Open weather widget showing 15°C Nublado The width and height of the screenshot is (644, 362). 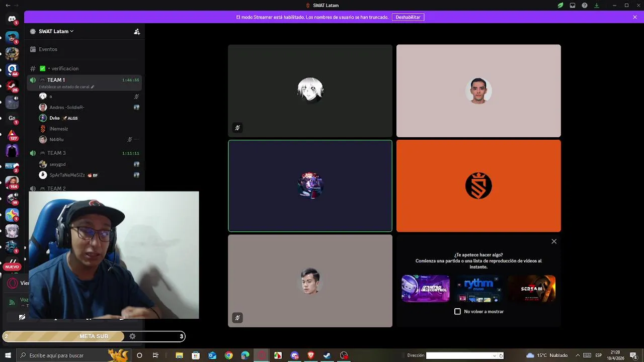[x=547, y=355]
